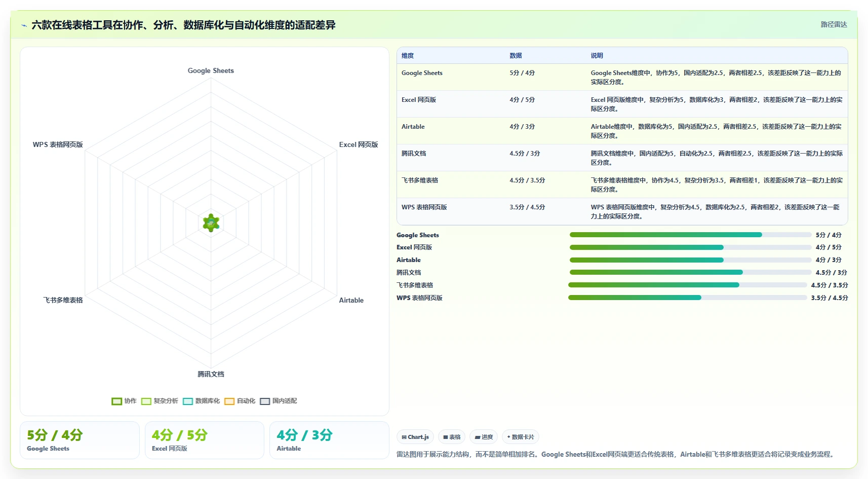Click the title icon beside the heading
The image size is (868, 479).
24,25
